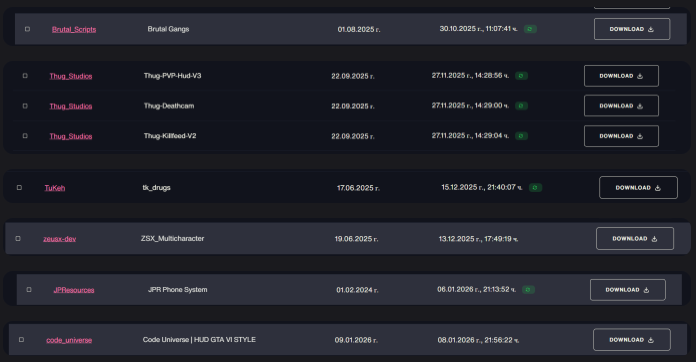
Task: Open the zeusx-dev author link
Action: [x=59, y=239]
